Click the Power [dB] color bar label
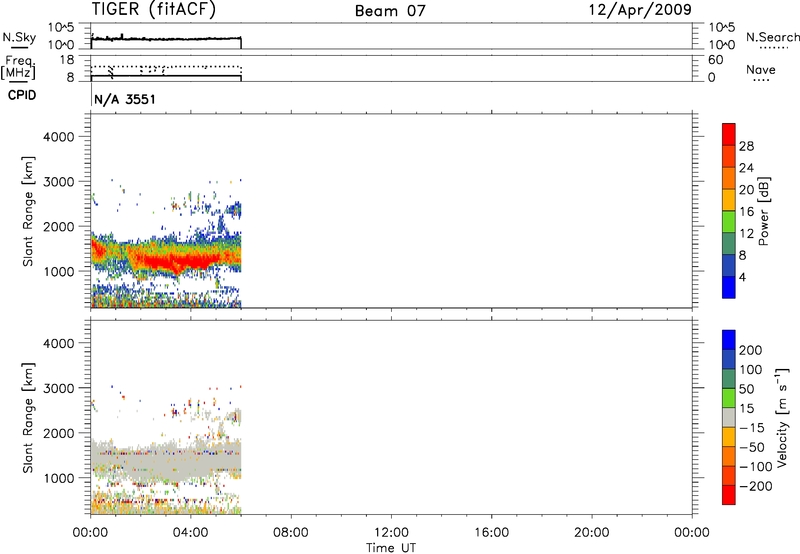 [763, 211]
